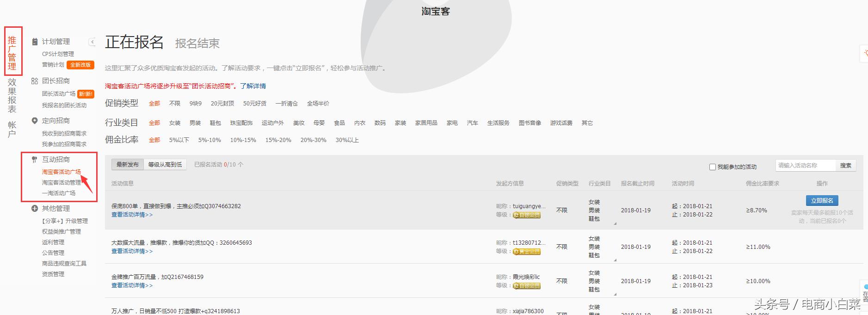Click the 搜索 button
Screen dimensions: 868x315
(846, 166)
